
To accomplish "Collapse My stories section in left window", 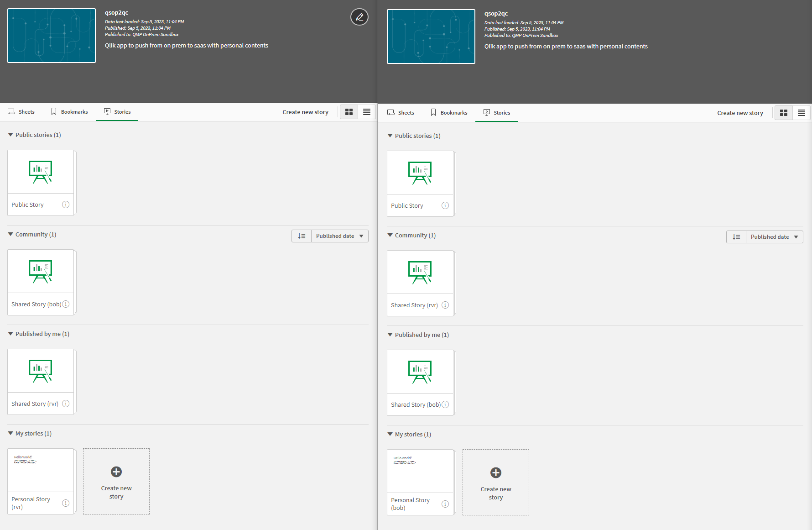I will pos(10,433).
